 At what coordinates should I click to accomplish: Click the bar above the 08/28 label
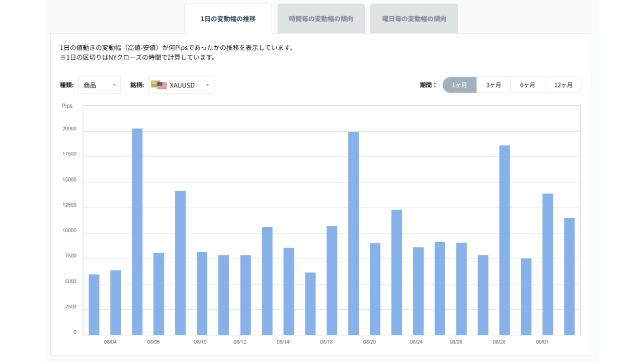[505, 240]
